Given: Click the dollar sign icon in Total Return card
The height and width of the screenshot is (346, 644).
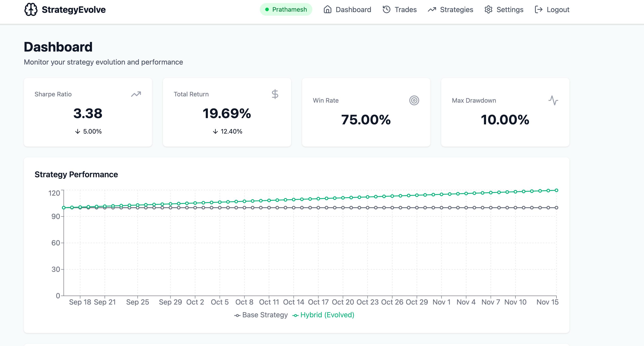Looking at the screenshot, I should 275,94.
